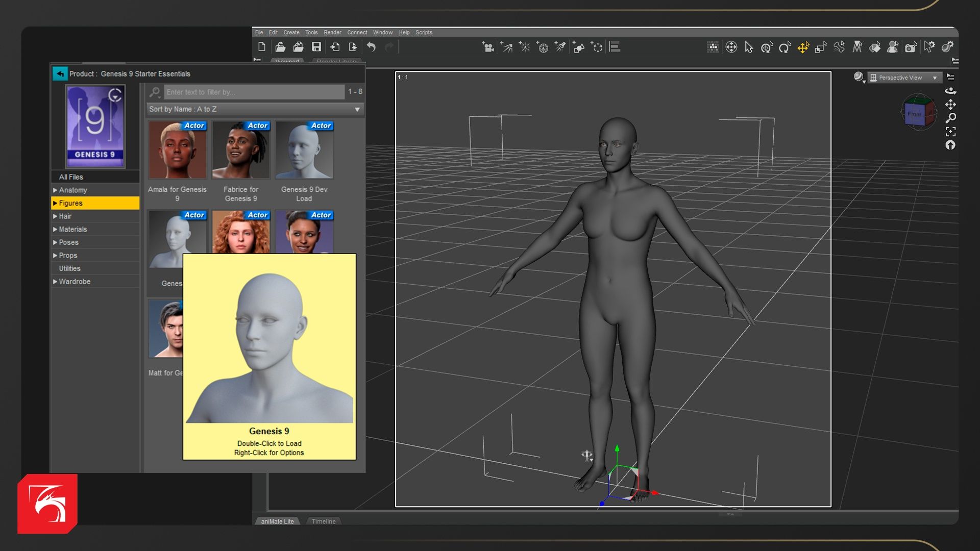980x551 pixels.
Task: Select Fabrice for Genesis 9 thumbnail
Action: [241, 150]
